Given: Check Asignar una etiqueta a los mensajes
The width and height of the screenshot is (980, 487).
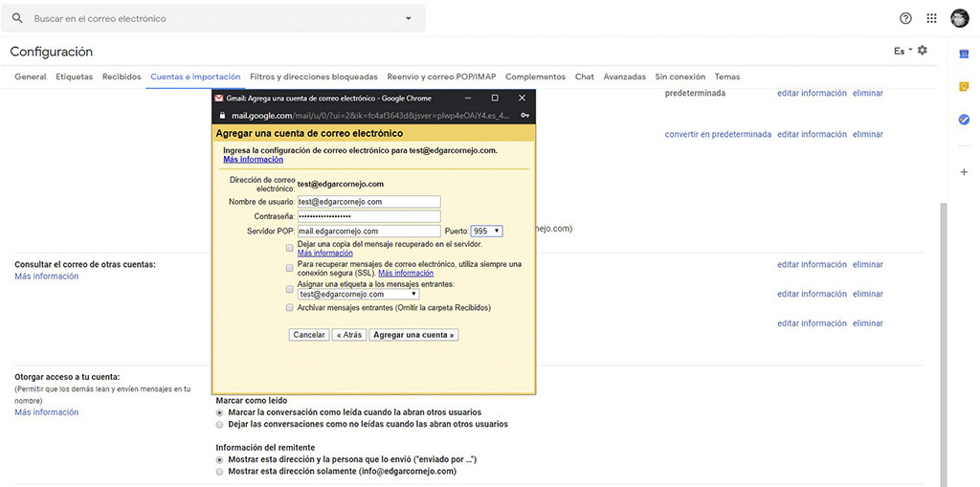Looking at the screenshot, I should coord(289,289).
